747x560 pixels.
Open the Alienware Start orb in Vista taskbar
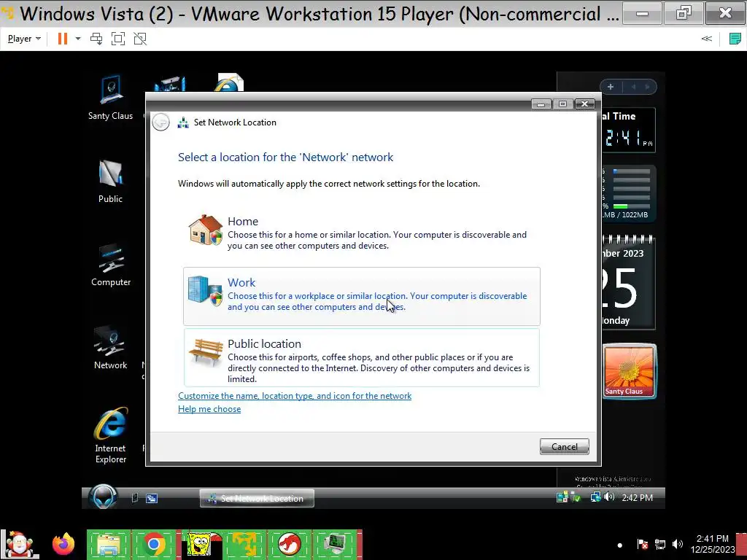coord(102,497)
